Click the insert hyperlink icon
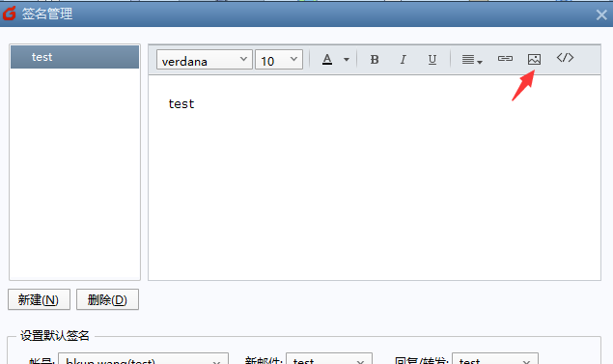The height and width of the screenshot is (364, 613). (x=505, y=59)
